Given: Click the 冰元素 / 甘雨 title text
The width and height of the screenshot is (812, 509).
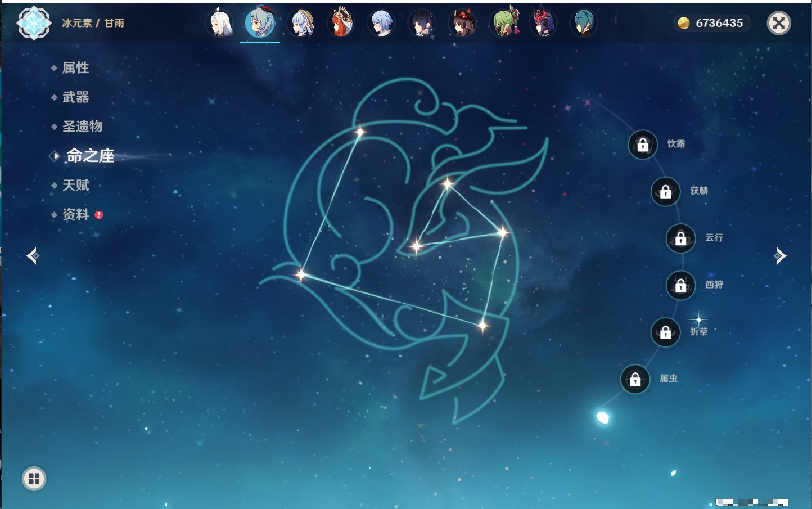Looking at the screenshot, I should pos(93,23).
